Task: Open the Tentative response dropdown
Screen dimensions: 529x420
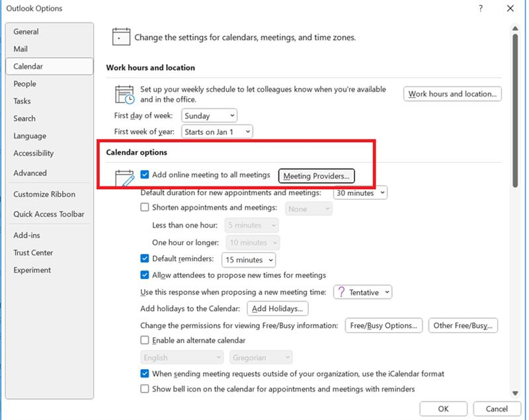Action: [362, 292]
